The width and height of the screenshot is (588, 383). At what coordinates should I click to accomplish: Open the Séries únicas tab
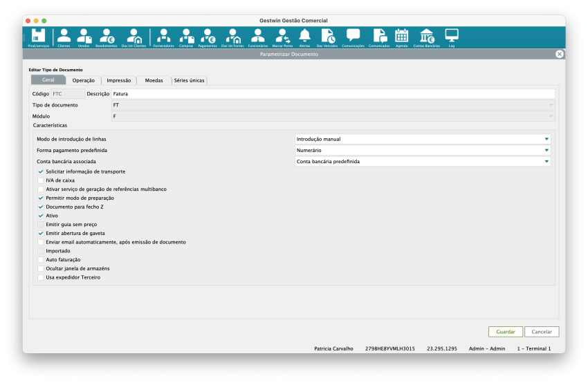click(189, 80)
